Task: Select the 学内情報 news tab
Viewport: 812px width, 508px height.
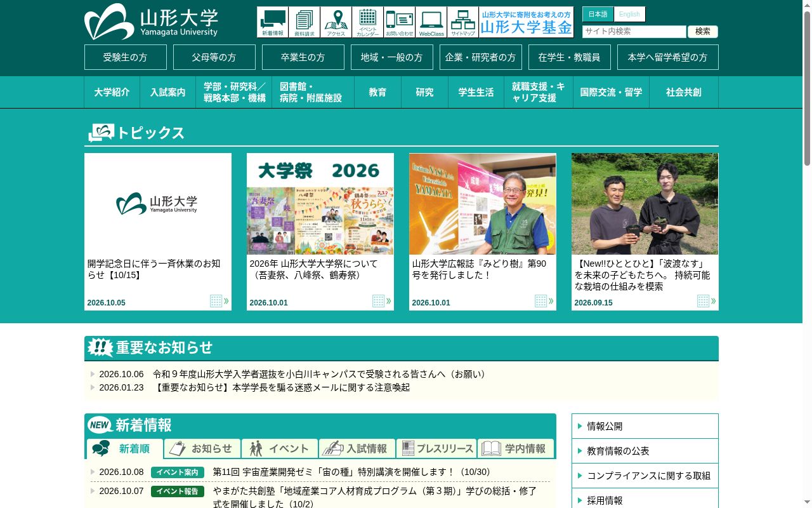Action: (x=516, y=448)
